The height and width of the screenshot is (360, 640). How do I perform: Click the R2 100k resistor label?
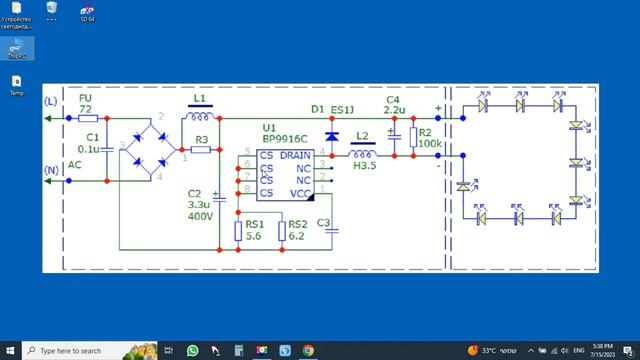pyautogui.click(x=429, y=138)
